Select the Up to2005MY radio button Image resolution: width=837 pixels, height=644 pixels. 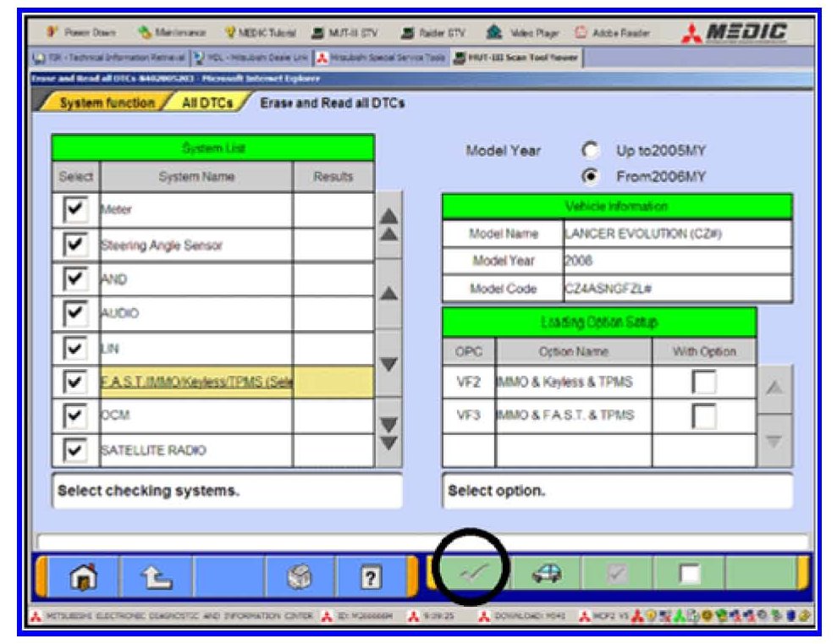(x=592, y=151)
